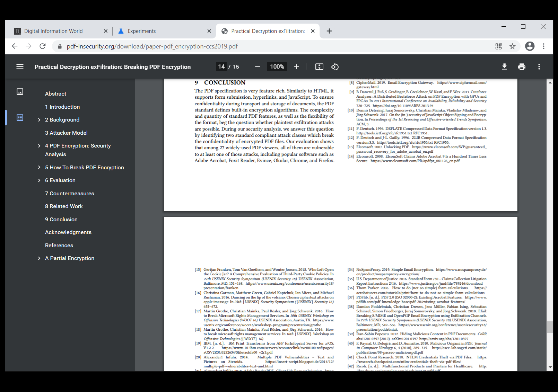
Task: Click the PDF document title in toolbar
Action: (113, 67)
